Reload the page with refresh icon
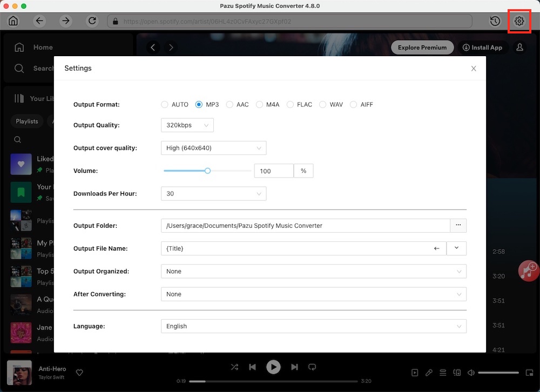540x392 pixels. click(92, 21)
